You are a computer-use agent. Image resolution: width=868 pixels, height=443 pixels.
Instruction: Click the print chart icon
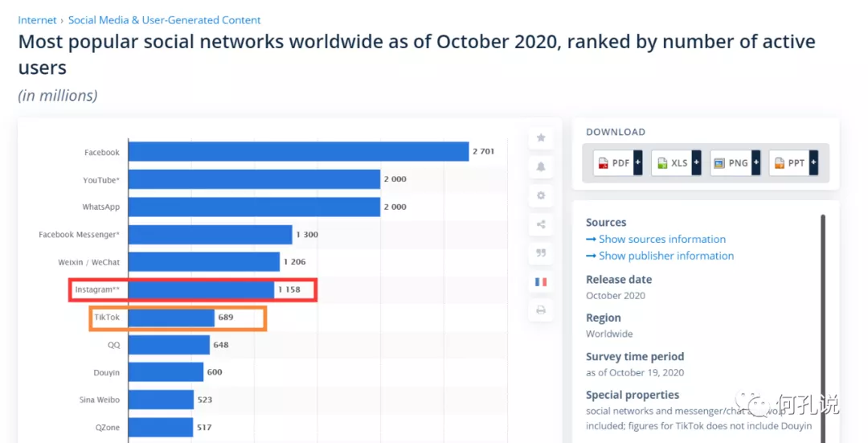point(541,310)
